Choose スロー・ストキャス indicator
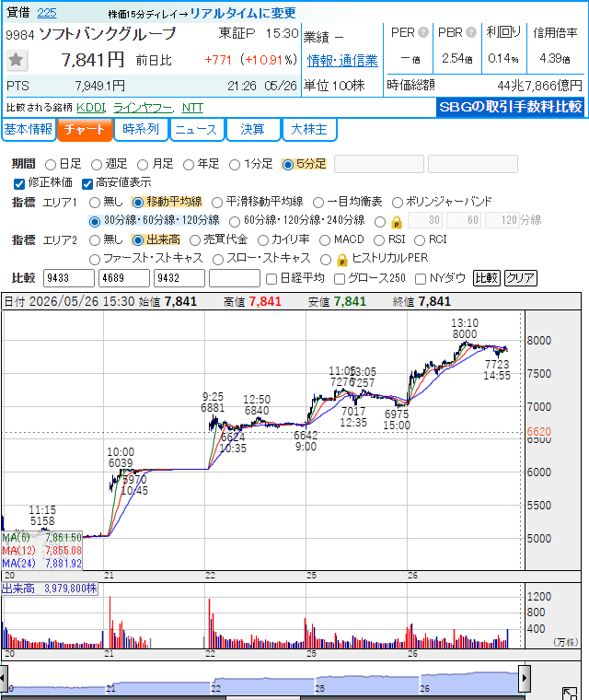The height and width of the screenshot is (700, 589). [218, 260]
